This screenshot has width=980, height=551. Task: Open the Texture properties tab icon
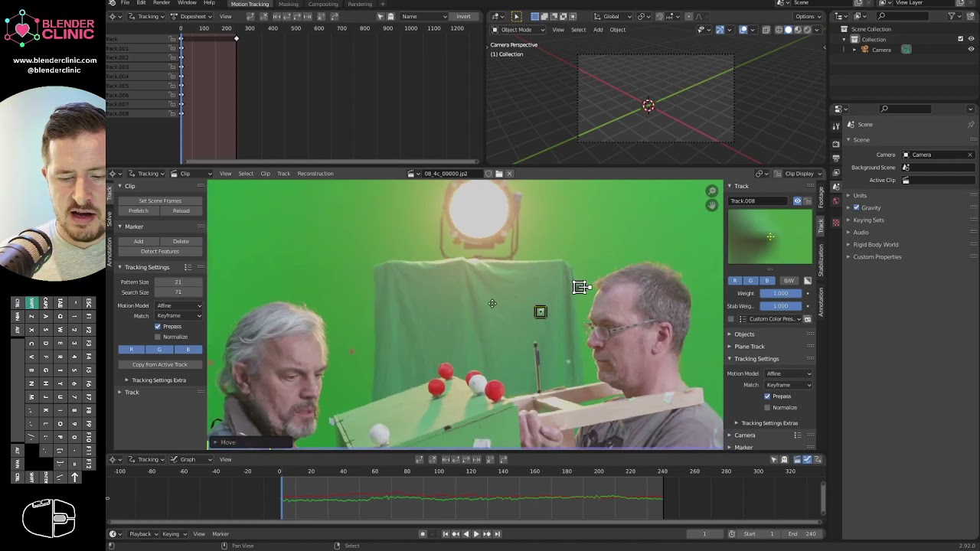coord(836,223)
